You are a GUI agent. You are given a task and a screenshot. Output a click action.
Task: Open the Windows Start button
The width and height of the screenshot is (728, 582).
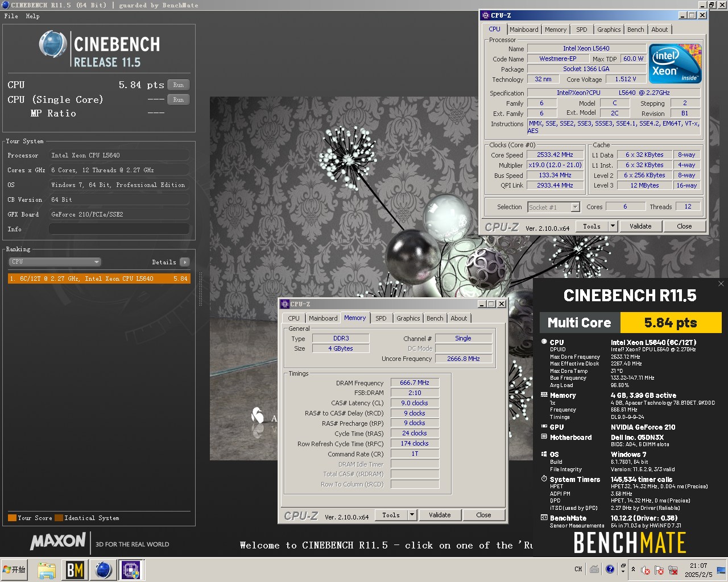15,569
